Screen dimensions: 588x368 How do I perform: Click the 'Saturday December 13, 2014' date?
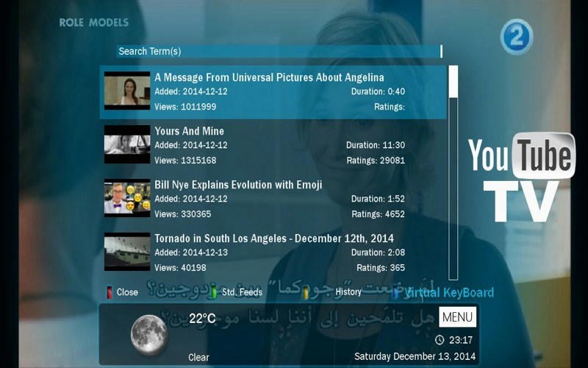415,356
